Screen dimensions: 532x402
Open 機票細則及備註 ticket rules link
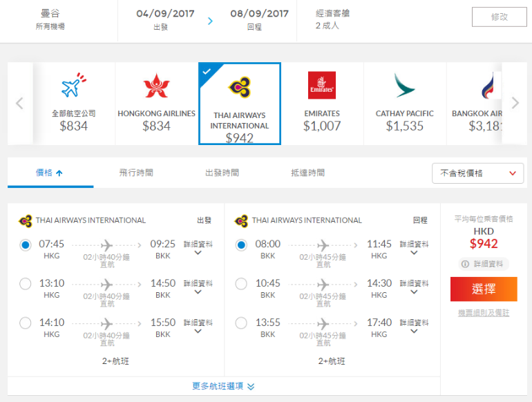(x=484, y=313)
